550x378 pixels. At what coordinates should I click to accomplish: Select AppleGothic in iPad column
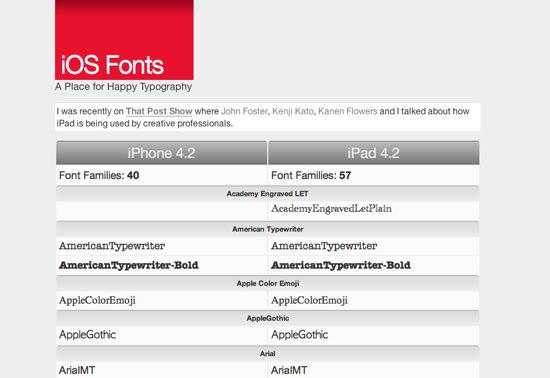coord(300,335)
